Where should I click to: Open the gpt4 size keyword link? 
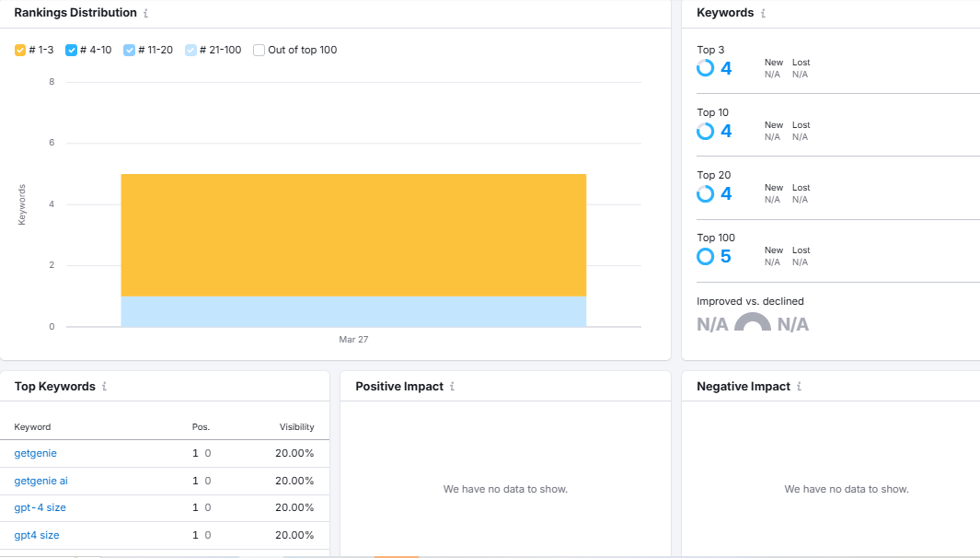click(x=37, y=535)
